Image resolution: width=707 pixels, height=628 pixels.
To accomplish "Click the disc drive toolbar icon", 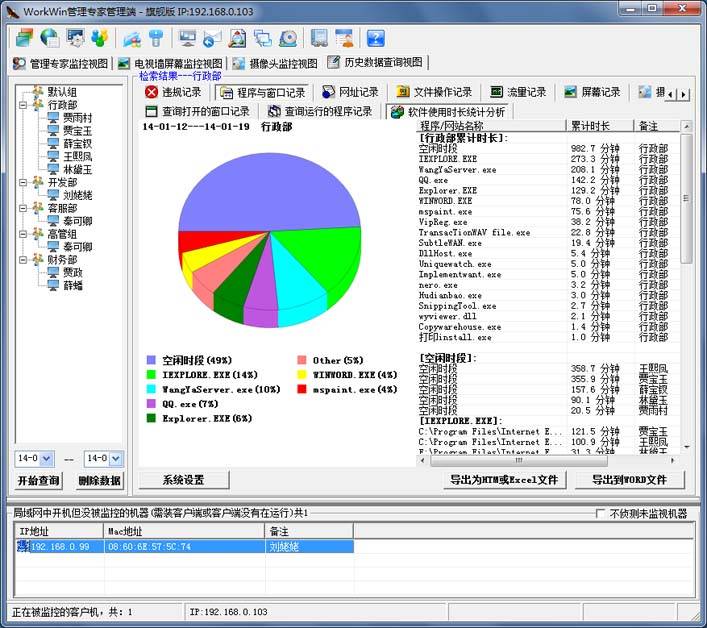I will 288,39.
